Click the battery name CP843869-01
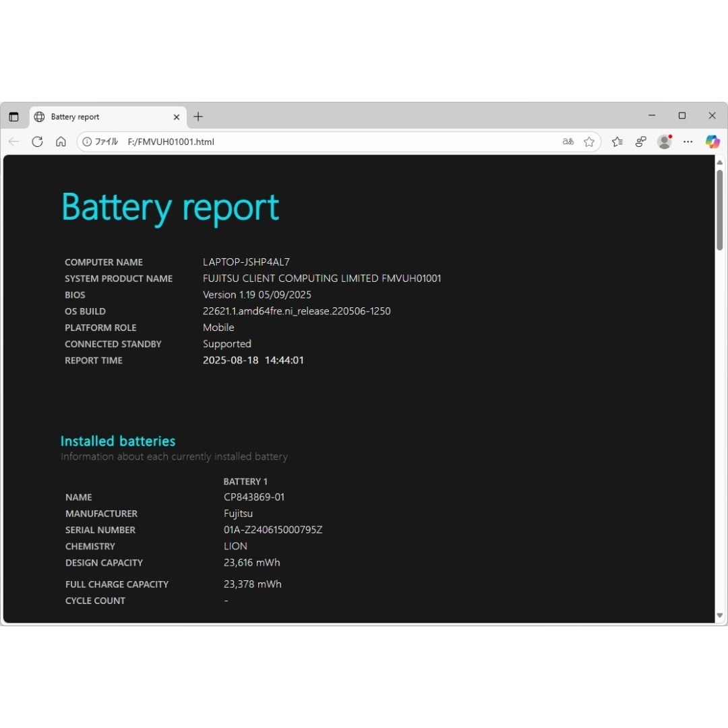728x728 pixels. point(254,497)
